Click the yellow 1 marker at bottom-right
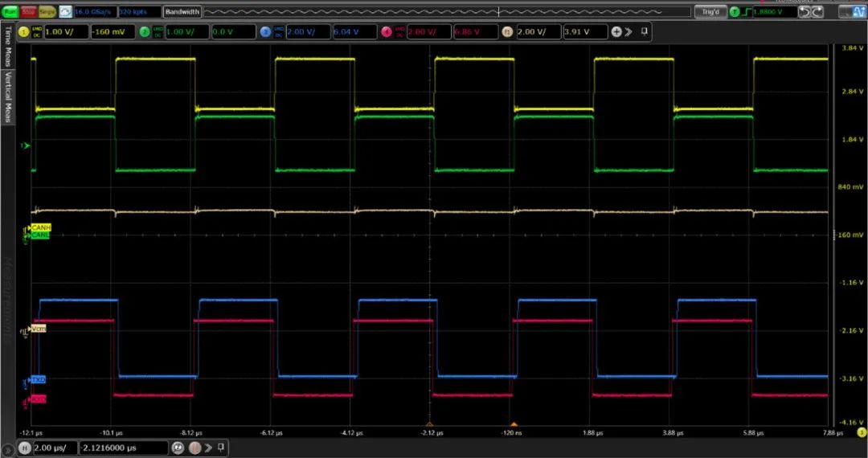The width and height of the screenshot is (868, 458). (x=862, y=432)
